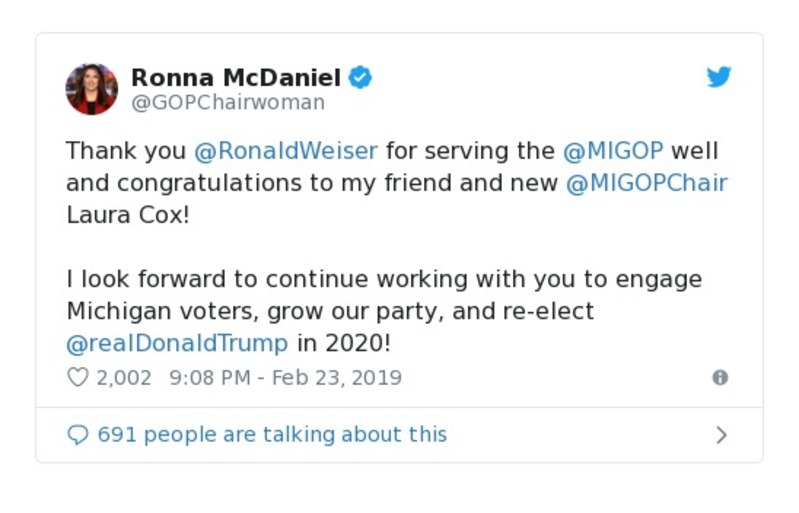The width and height of the screenshot is (799, 513).
Task: Visit the @MIGOPChair mention link
Action: pyautogui.click(x=647, y=183)
